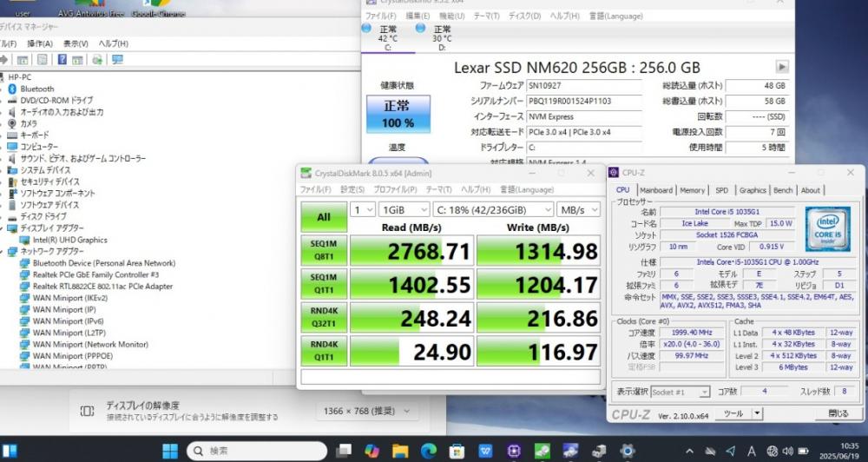Click the 閉じる button in CPU-Z

pyautogui.click(x=838, y=413)
